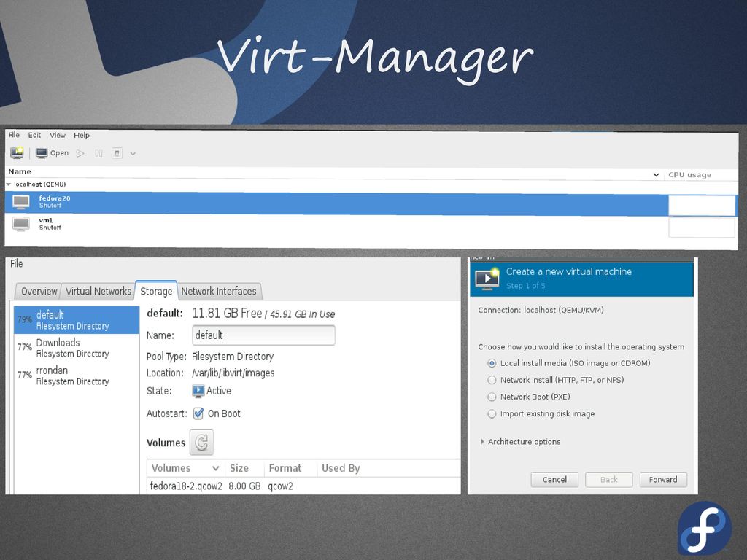Start the selected VM with the Run icon

point(80,153)
